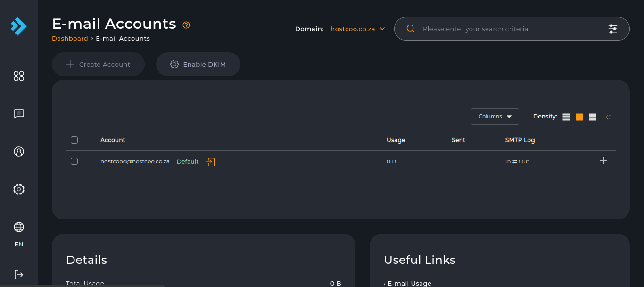Click the Useful Links heading

(x=420, y=260)
